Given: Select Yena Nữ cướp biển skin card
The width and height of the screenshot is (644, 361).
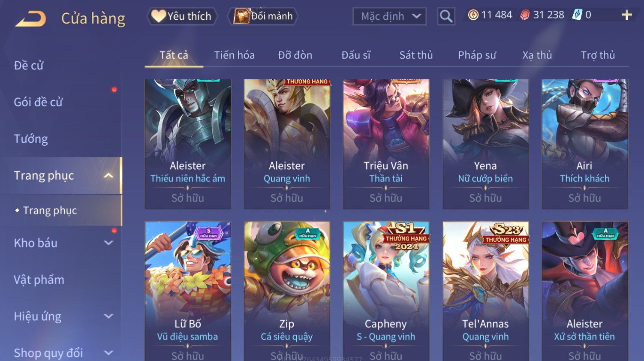Looking at the screenshot, I should (x=485, y=144).
